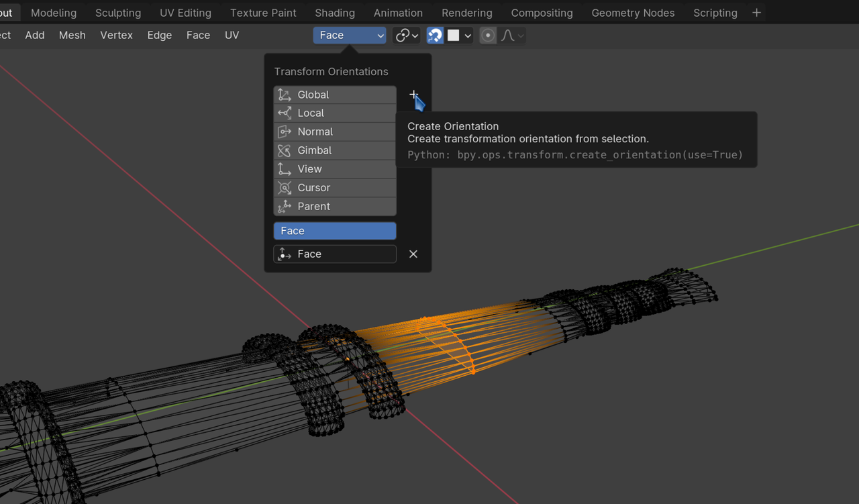This screenshot has width=859, height=504.
Task: Select the highlighted custom Face orientation
Action: click(334, 231)
